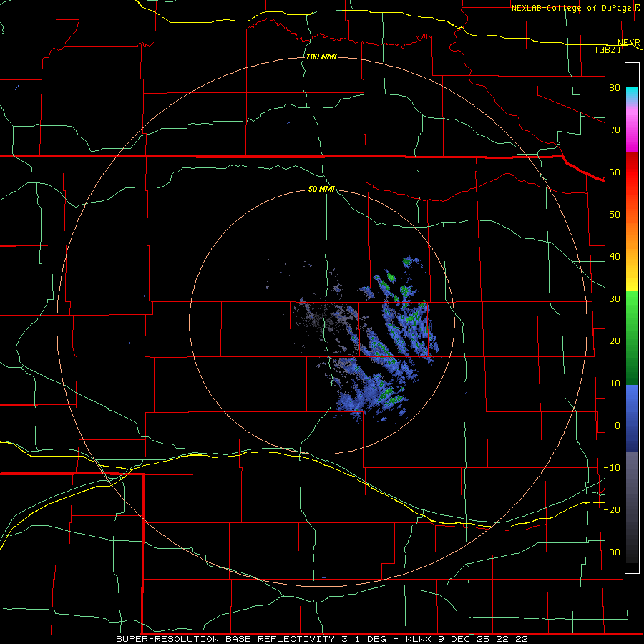Click the 40 value on the dBZ scale
This screenshot has height=644, width=644.
[615, 257]
